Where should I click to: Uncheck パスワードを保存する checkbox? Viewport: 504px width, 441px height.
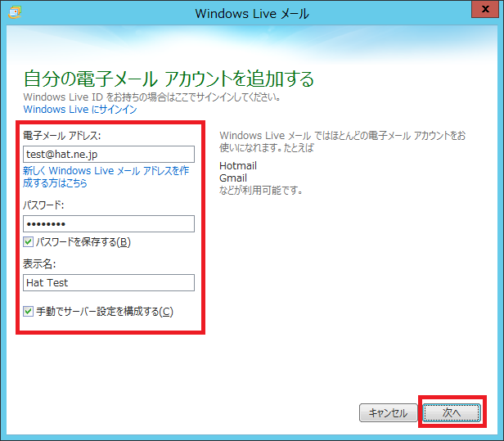tap(28, 241)
